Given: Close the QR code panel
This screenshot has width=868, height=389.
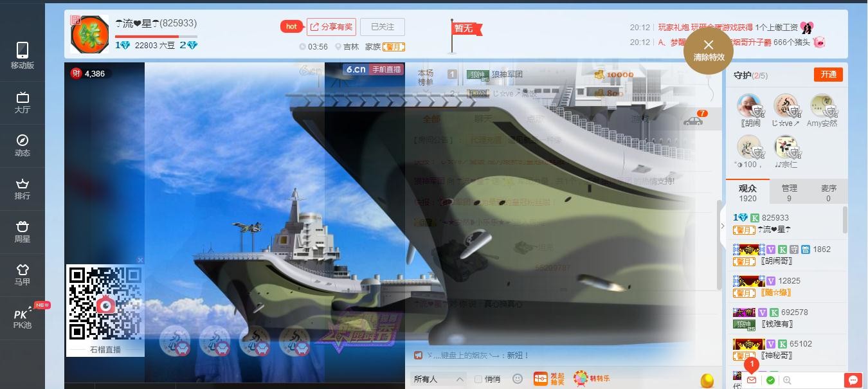Looking at the screenshot, I should point(140,260).
